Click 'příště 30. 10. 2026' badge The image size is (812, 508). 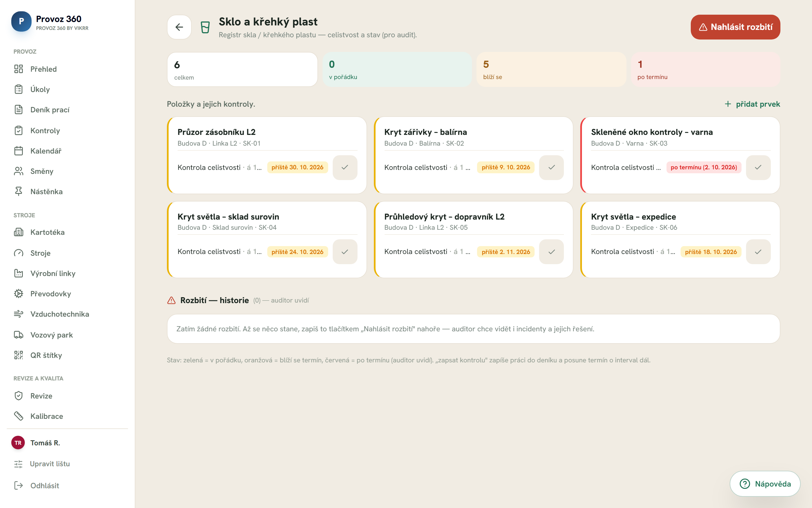coord(297,167)
